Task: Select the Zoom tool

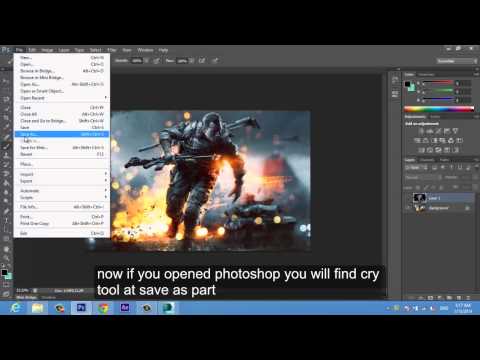Action: coord(6,258)
